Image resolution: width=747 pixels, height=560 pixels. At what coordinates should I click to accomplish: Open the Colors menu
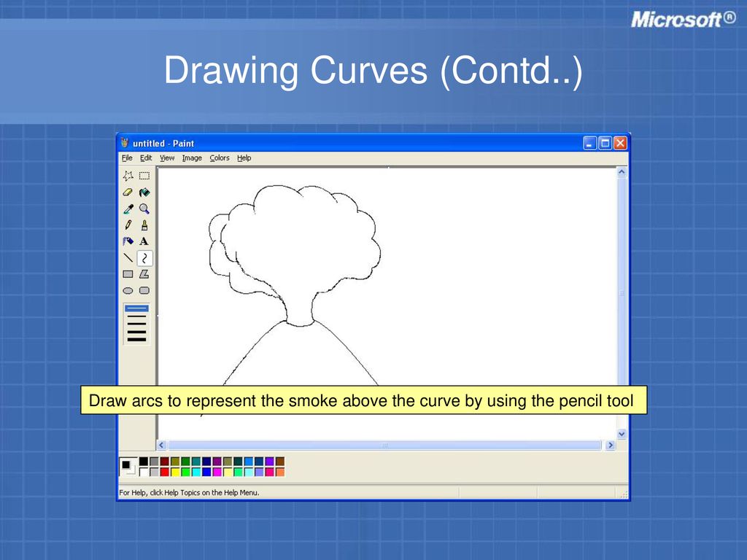coord(220,157)
